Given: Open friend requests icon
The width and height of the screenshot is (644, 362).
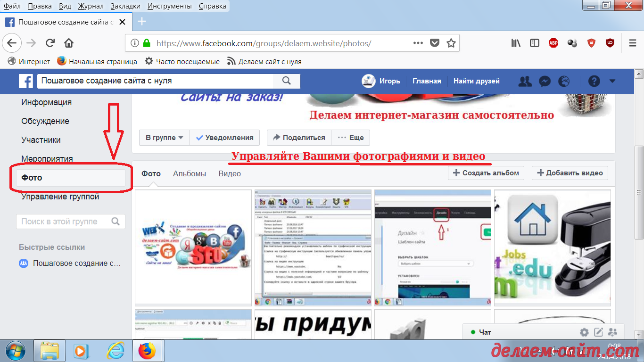Looking at the screenshot, I should click(x=525, y=81).
